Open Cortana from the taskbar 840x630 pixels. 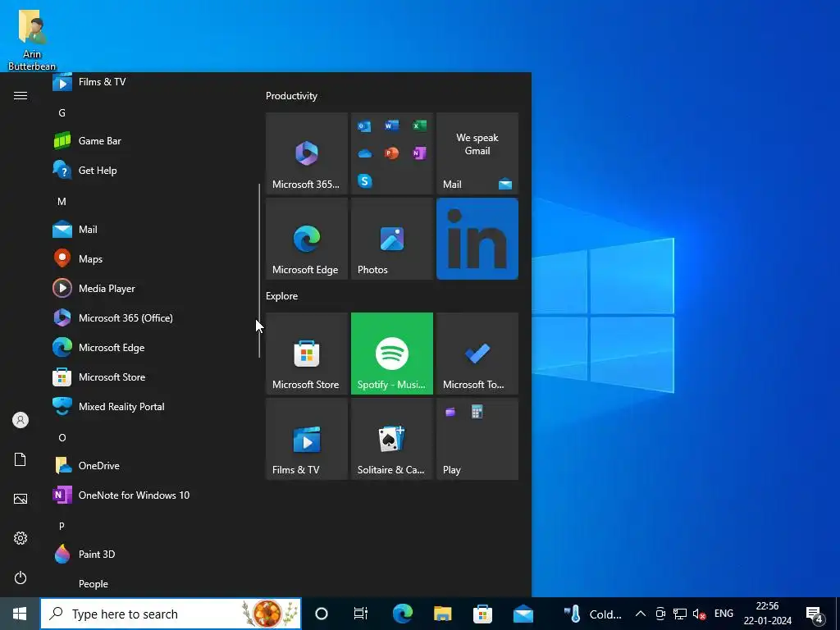tap(322, 614)
